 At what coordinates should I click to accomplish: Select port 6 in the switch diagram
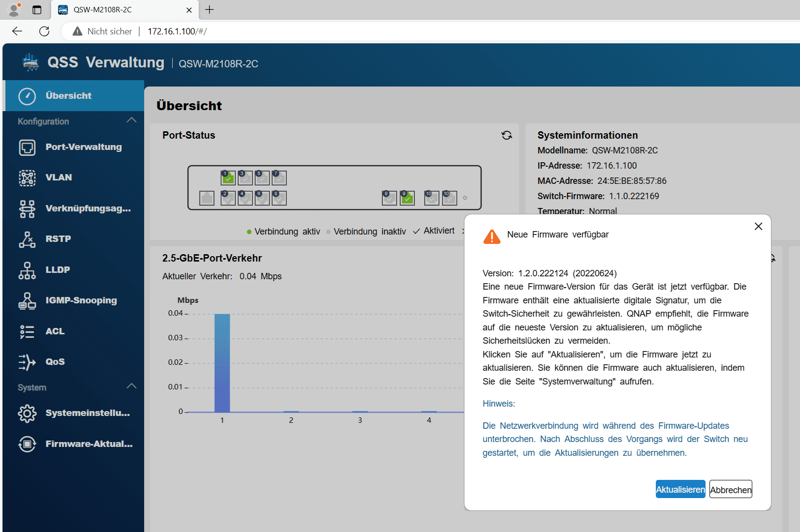click(262, 198)
